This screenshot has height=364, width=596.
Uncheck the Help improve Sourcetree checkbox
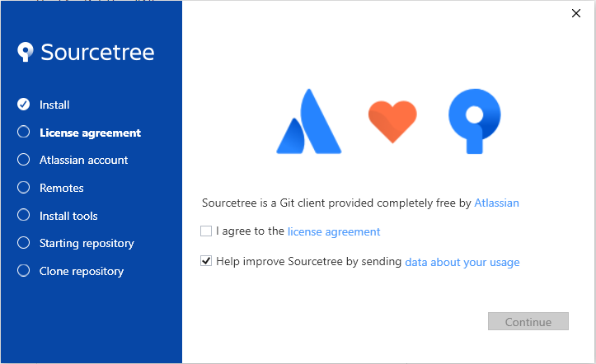coord(206,261)
